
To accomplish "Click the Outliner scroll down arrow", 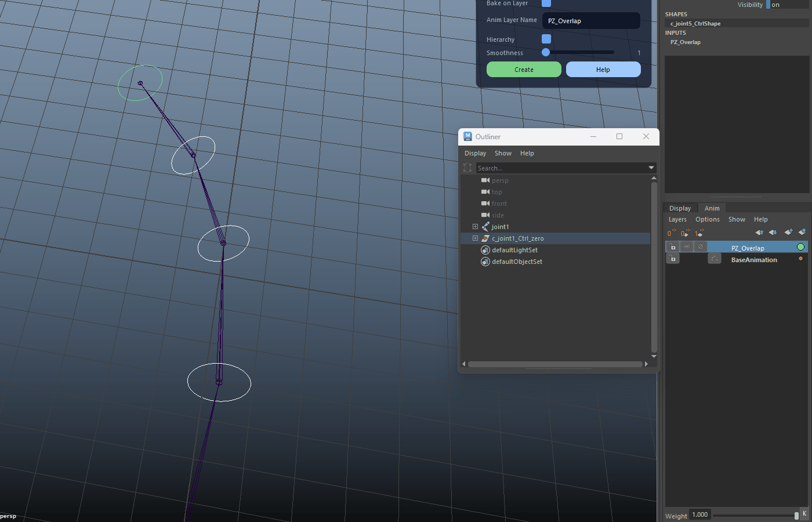I will (x=654, y=357).
